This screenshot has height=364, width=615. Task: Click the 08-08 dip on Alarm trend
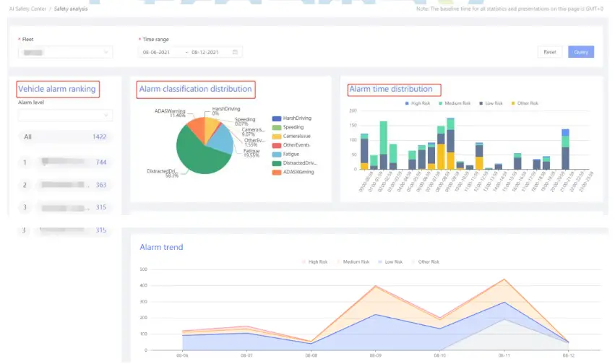(x=311, y=342)
